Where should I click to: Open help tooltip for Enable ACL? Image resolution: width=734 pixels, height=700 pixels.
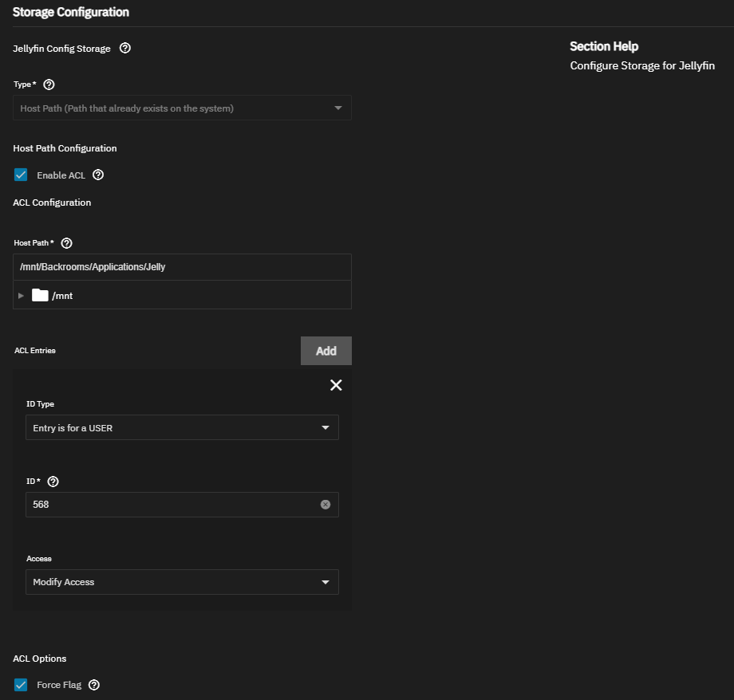tap(98, 175)
